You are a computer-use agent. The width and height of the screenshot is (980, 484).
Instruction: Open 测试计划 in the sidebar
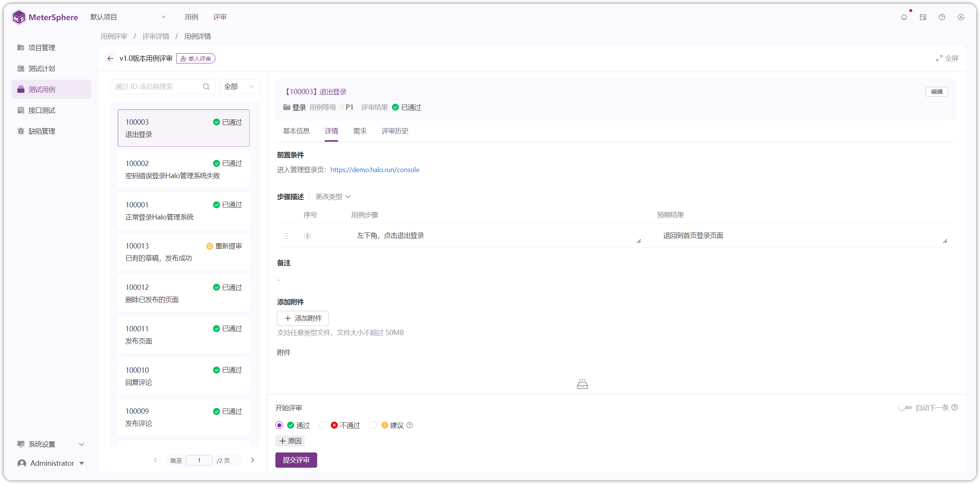(x=51, y=68)
